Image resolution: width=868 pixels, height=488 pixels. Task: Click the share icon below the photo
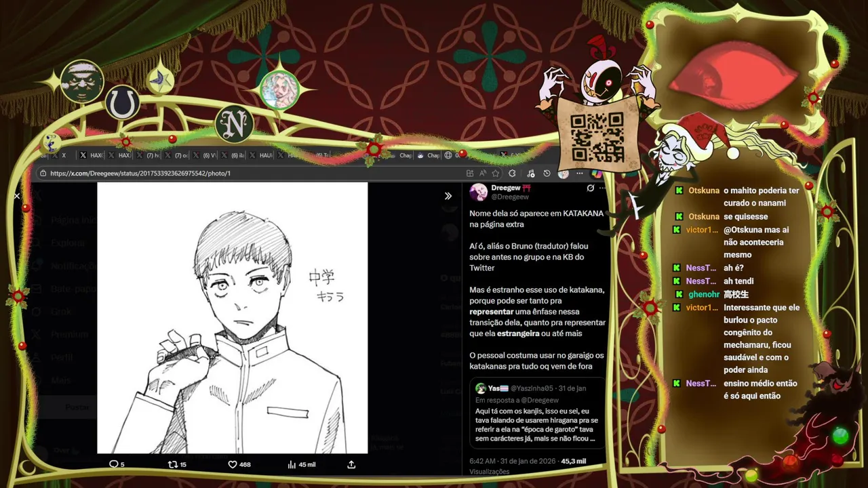tap(351, 464)
